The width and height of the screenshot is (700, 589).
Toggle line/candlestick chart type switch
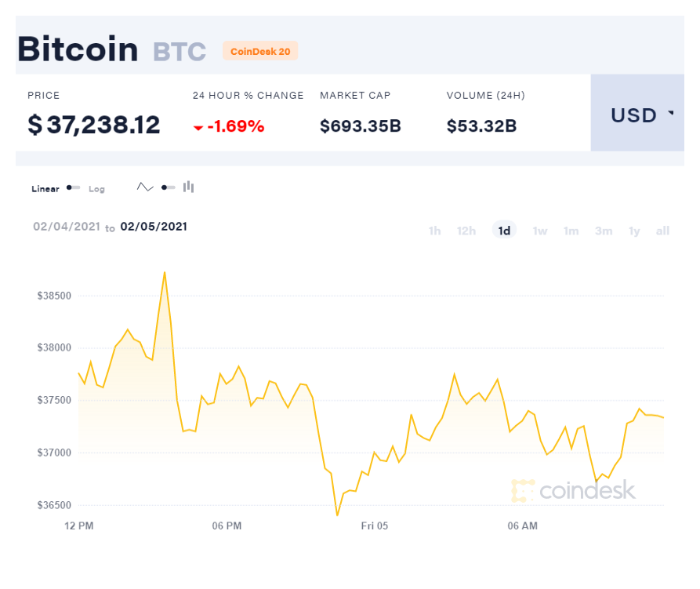click(168, 187)
